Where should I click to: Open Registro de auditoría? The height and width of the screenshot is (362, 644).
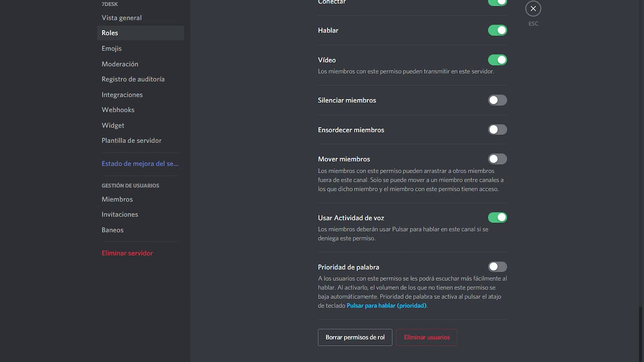[x=133, y=79]
